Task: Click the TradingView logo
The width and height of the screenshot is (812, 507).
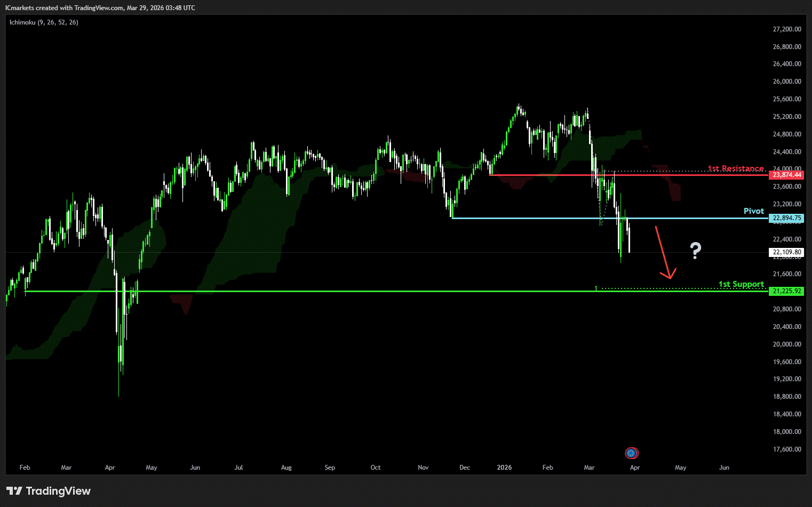Action: click(x=49, y=491)
